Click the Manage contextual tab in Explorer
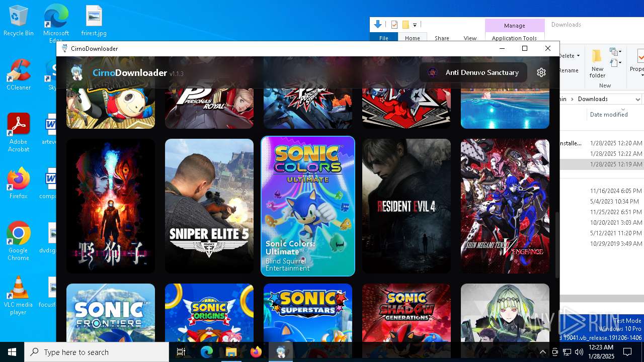 coord(514,26)
